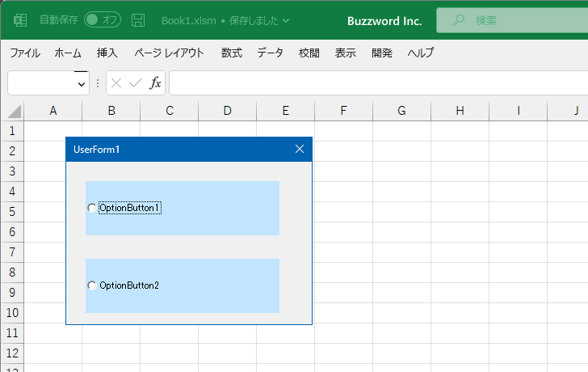This screenshot has width=588, height=372.
Task: Open the データ tab
Action: (x=270, y=53)
